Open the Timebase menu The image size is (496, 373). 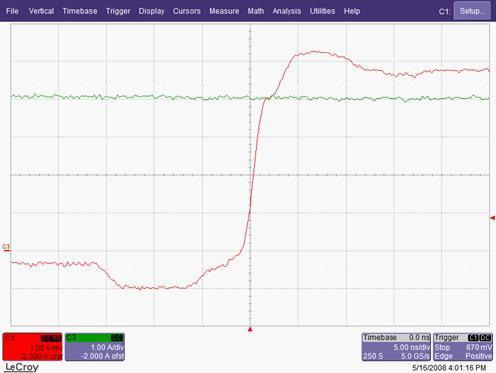(x=80, y=11)
